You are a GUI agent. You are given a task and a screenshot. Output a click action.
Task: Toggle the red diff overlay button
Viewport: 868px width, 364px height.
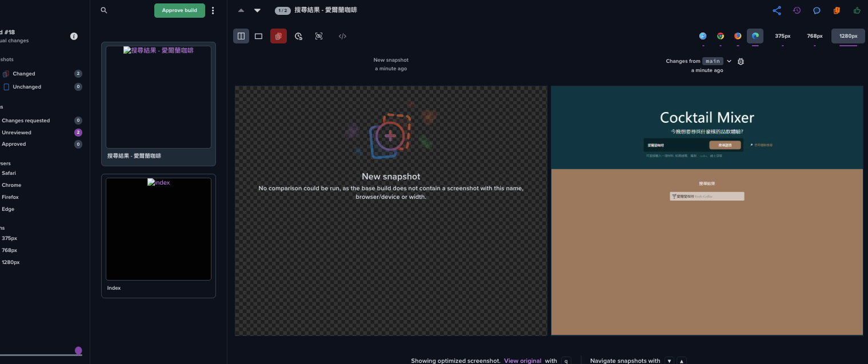coord(278,36)
